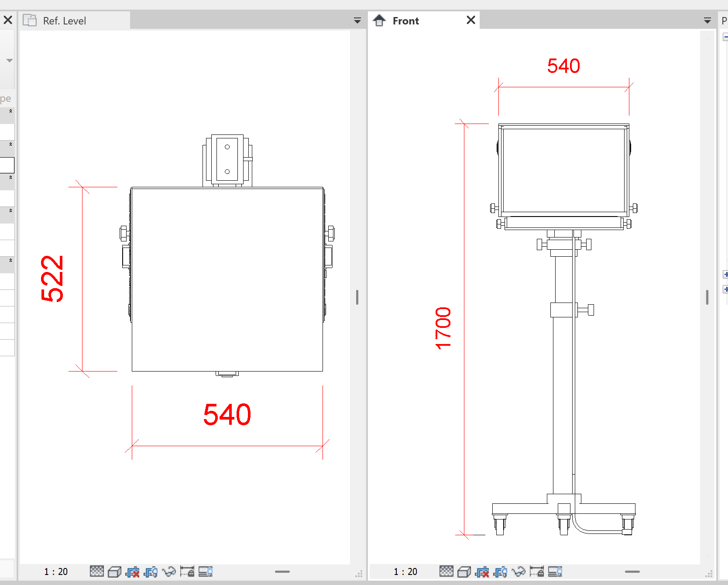
Task: Open Detail Level options in Ref. Level view
Action: pos(96,571)
